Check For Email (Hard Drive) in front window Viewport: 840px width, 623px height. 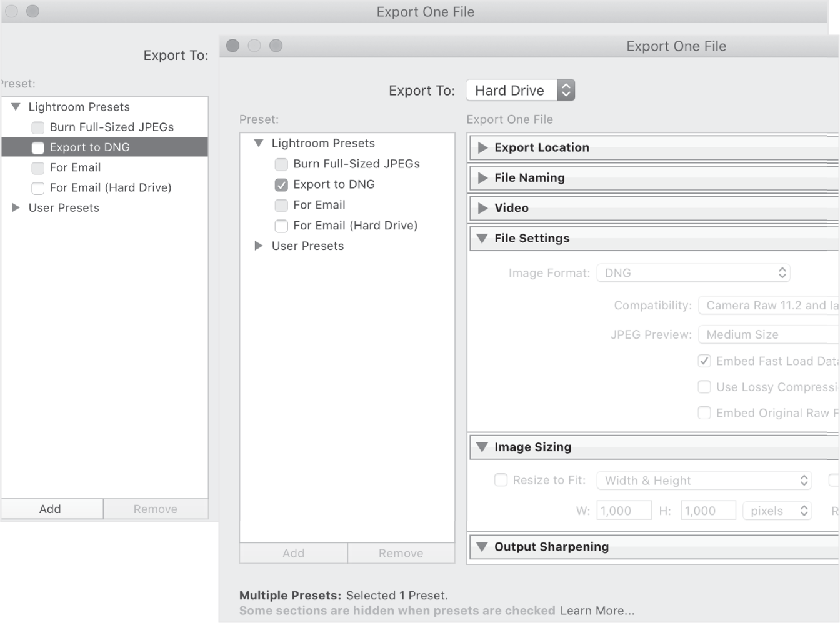pos(281,226)
